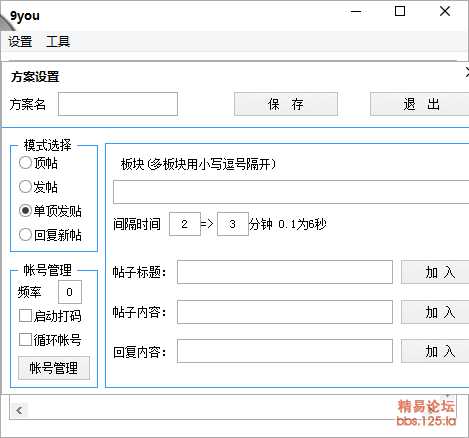Click 加入 button next to 帖子内容
This screenshot has width=469, height=438.
(x=435, y=312)
